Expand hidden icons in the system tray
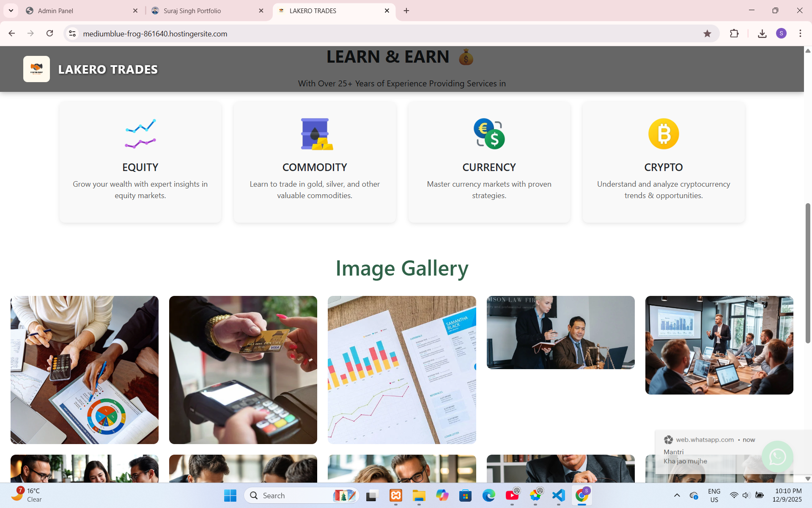 pyautogui.click(x=677, y=495)
